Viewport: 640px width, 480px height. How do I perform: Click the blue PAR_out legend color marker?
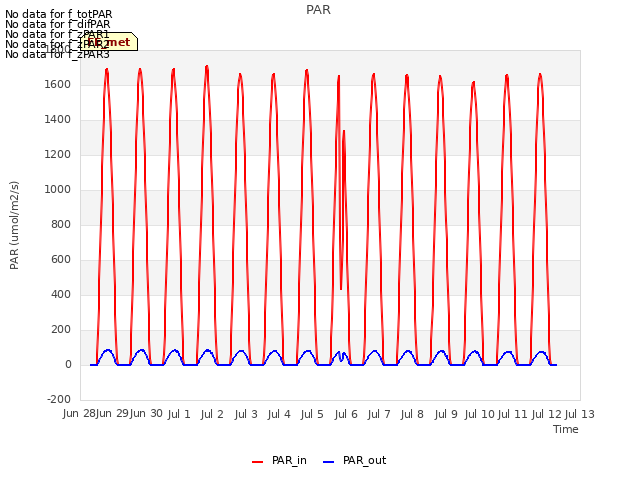click(329, 462)
